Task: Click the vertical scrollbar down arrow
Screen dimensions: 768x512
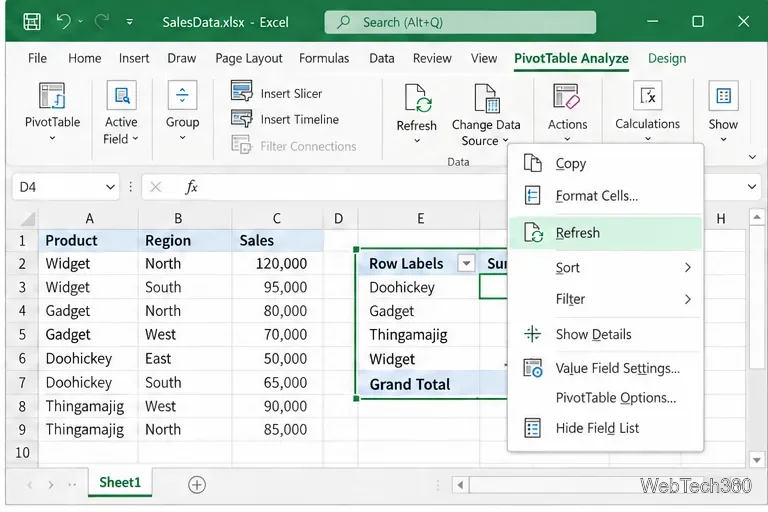Action: [x=757, y=460]
